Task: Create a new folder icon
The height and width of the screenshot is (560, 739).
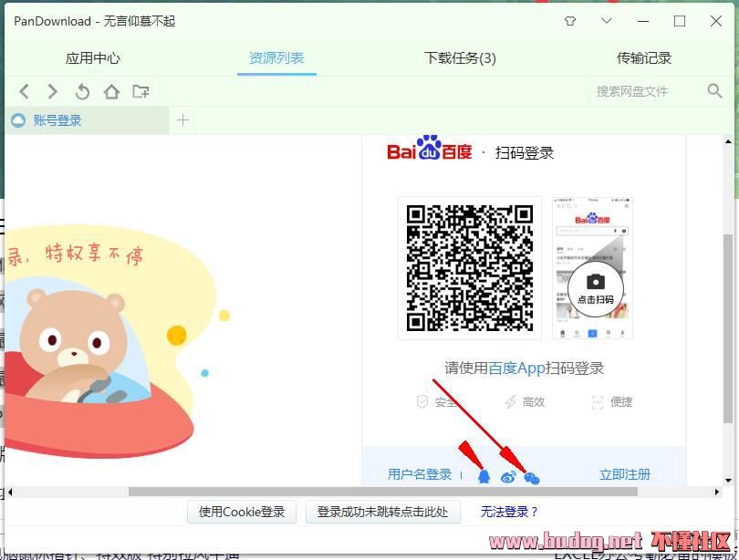Action: pyautogui.click(x=141, y=91)
